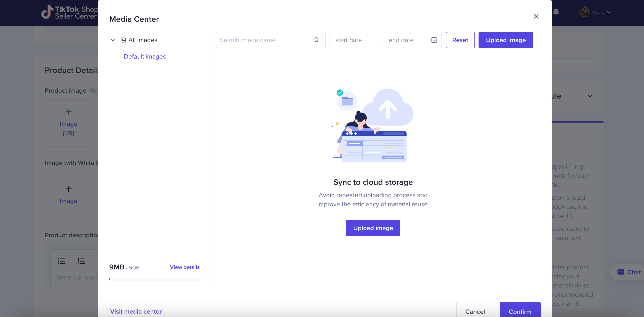Click the Upload image center button
The width and height of the screenshot is (644, 317).
[x=373, y=228]
